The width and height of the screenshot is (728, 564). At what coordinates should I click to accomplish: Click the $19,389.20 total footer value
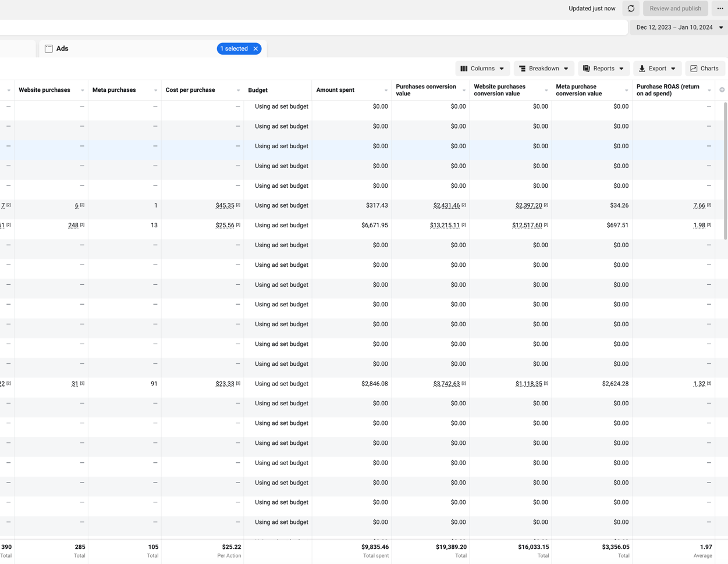click(451, 547)
